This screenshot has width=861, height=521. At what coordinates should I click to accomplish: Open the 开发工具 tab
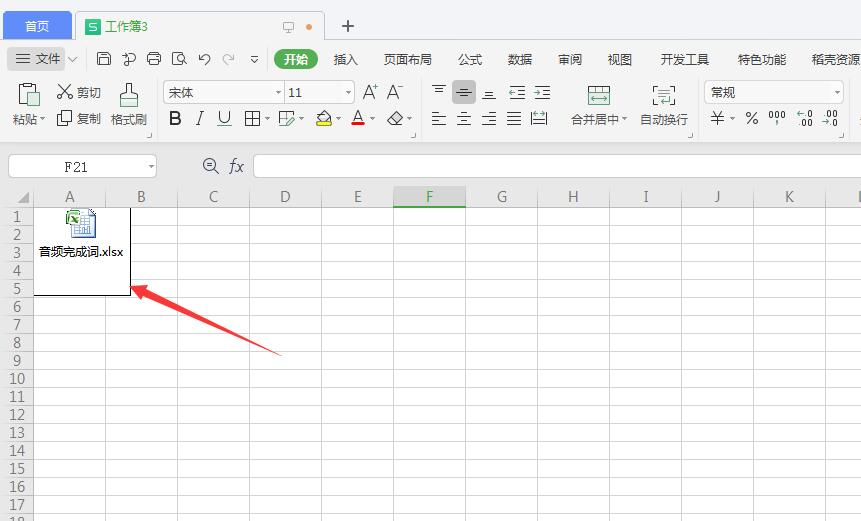coord(684,59)
